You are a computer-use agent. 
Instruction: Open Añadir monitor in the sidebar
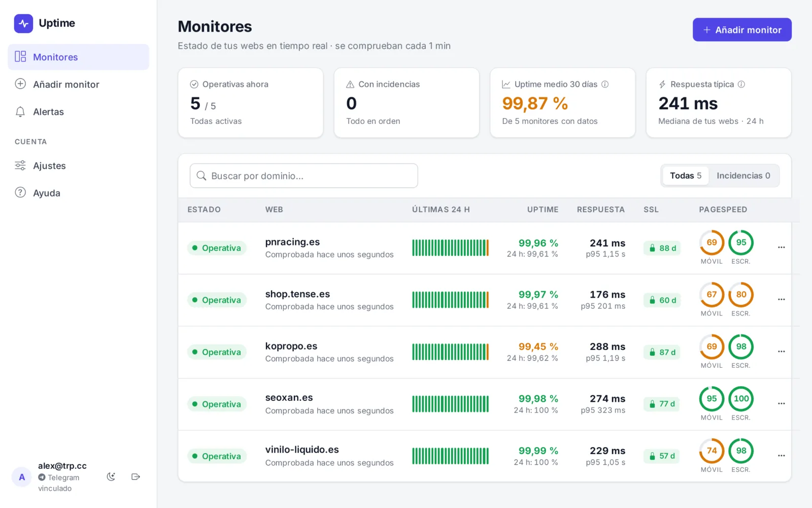[x=78, y=84]
